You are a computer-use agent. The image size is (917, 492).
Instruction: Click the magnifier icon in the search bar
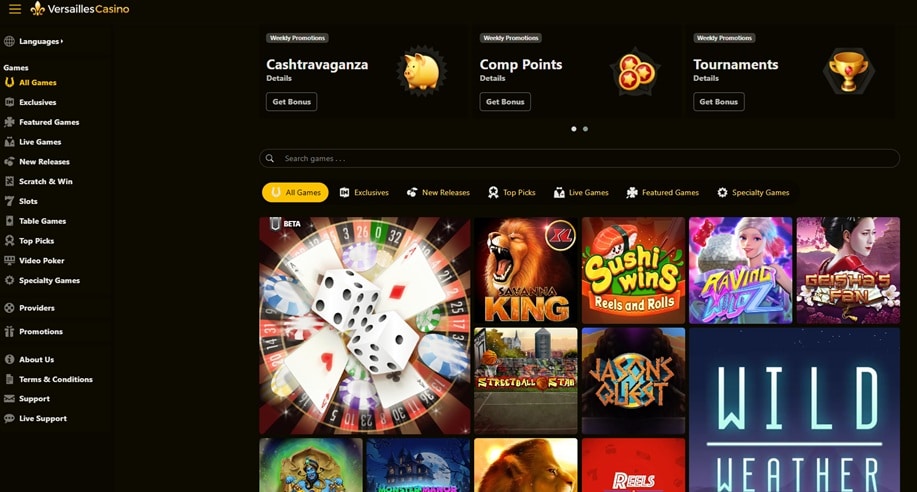270,159
